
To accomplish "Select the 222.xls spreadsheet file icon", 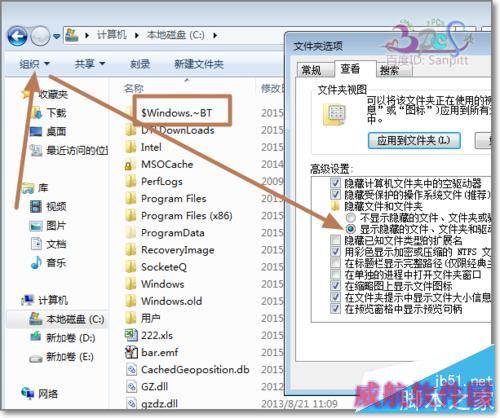I will [131, 335].
